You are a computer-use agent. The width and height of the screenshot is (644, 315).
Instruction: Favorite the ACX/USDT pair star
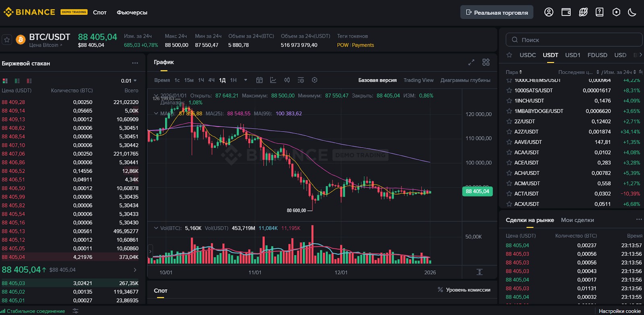coord(509,204)
